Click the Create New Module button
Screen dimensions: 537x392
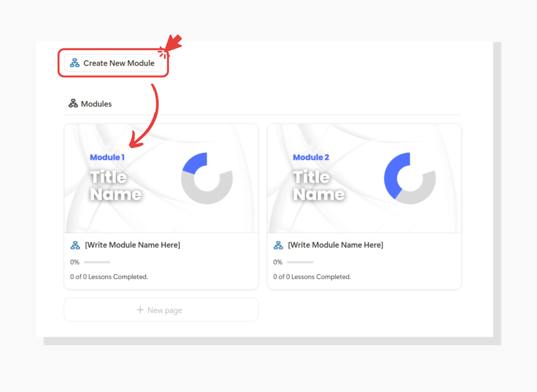pyautogui.click(x=113, y=63)
